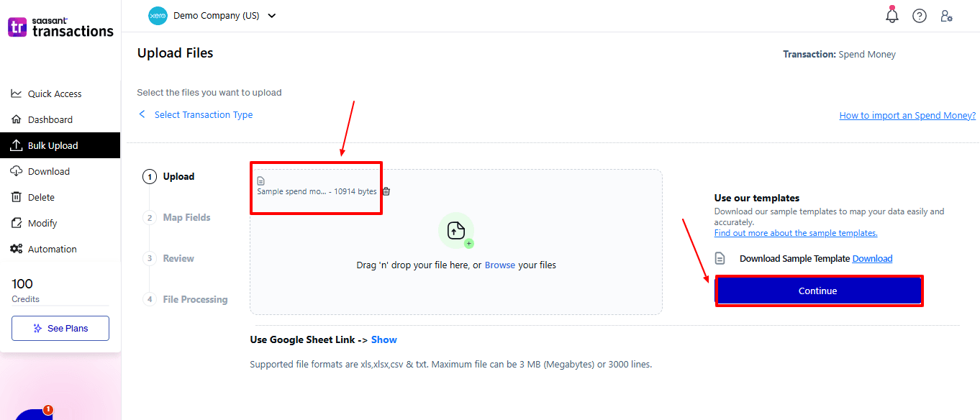The width and height of the screenshot is (980, 420).
Task: Open the help question mark icon
Action: [920, 16]
